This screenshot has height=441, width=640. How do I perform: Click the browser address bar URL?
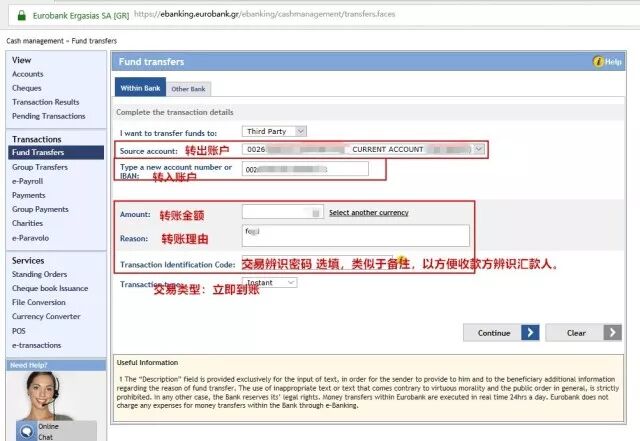264,14
